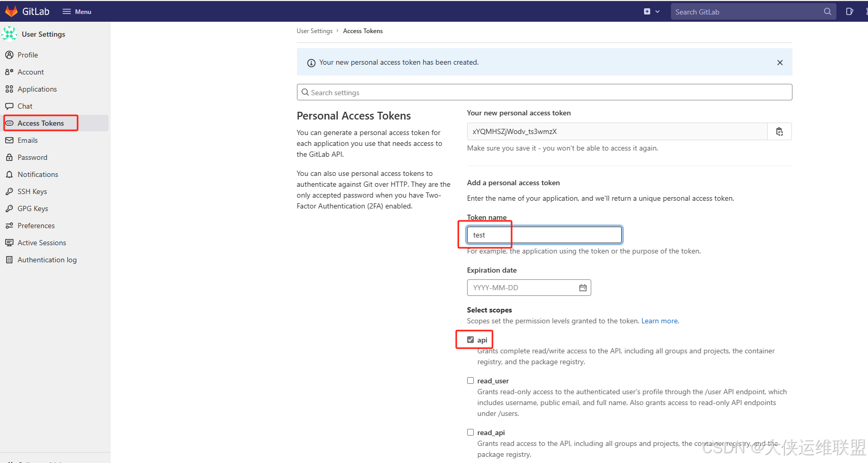868x463 pixels.
Task: Click the new personal access token field
Action: (617, 131)
